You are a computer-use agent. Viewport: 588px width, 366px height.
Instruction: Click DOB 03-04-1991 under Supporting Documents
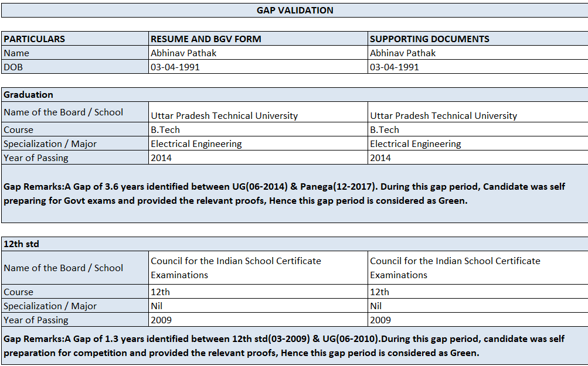[x=477, y=67]
